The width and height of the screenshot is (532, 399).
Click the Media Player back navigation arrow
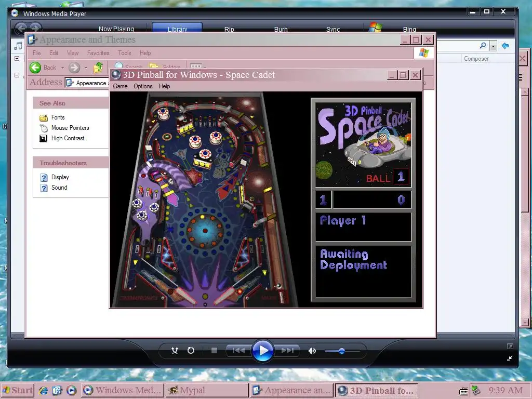[x=21, y=28]
